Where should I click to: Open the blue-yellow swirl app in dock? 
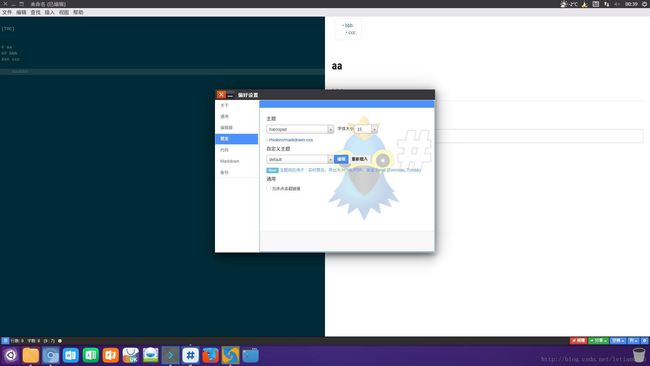230,355
